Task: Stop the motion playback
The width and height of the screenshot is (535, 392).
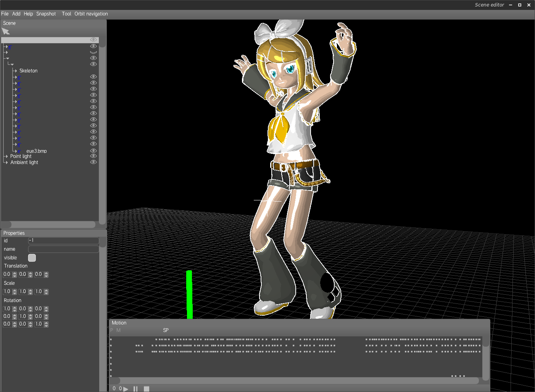Action: [x=147, y=389]
